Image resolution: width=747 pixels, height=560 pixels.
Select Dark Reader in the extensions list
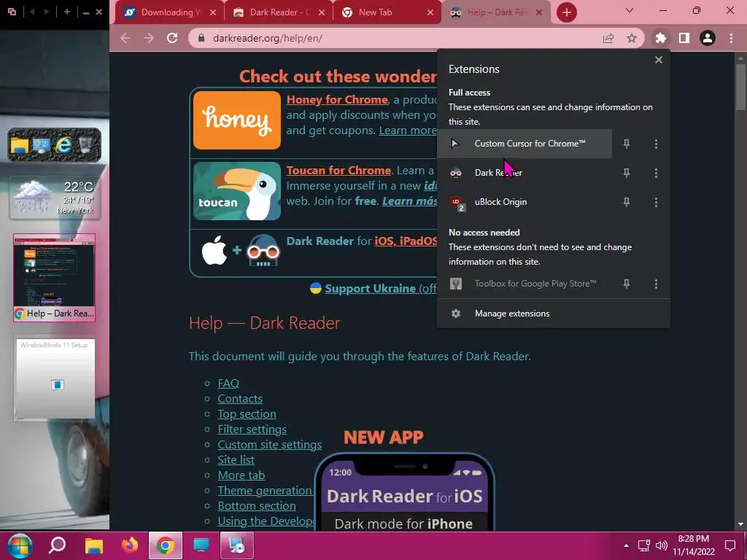(525, 173)
